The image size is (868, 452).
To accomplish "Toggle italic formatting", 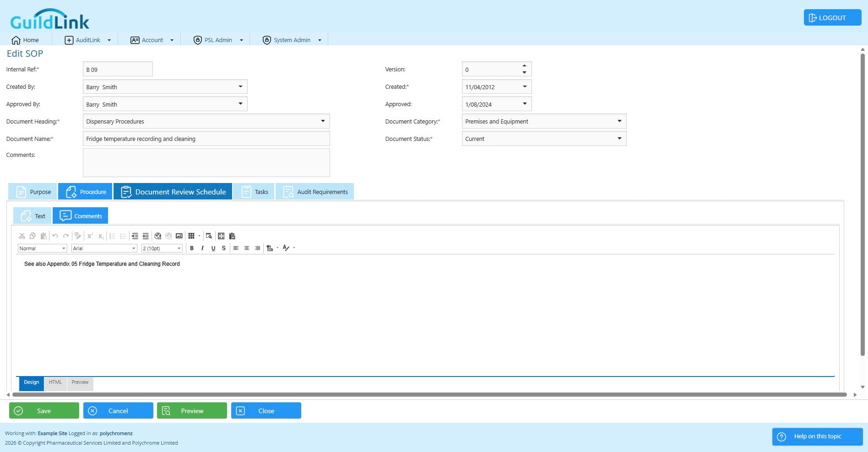I will click(x=202, y=248).
